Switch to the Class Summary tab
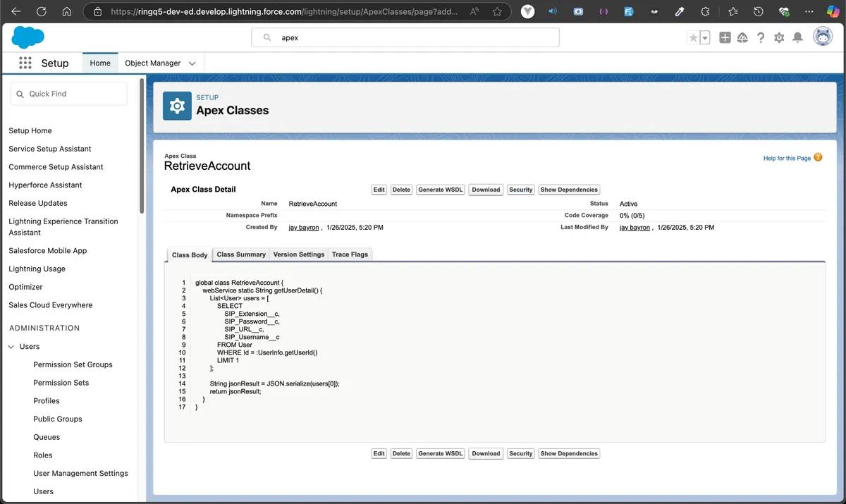 click(241, 254)
